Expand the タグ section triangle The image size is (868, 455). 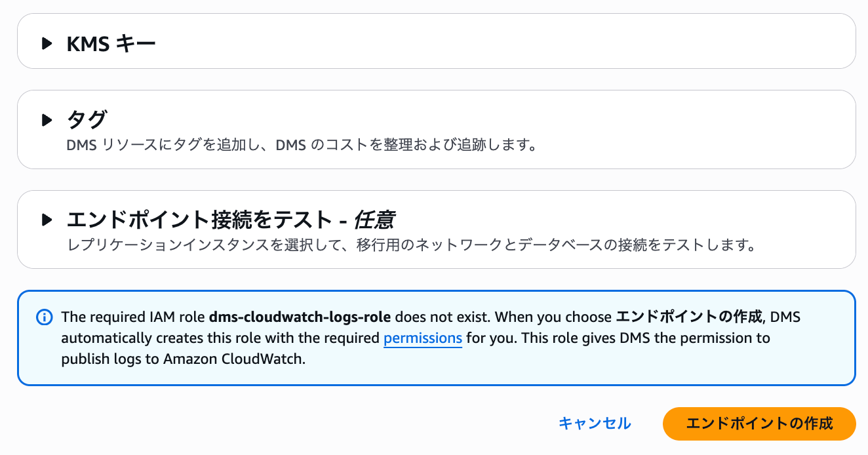pos(47,120)
